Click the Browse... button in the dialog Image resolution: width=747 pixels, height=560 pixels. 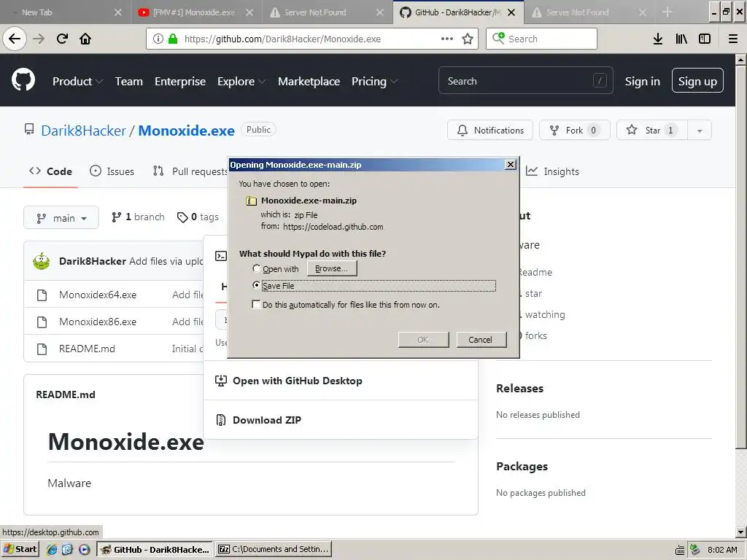coord(332,268)
